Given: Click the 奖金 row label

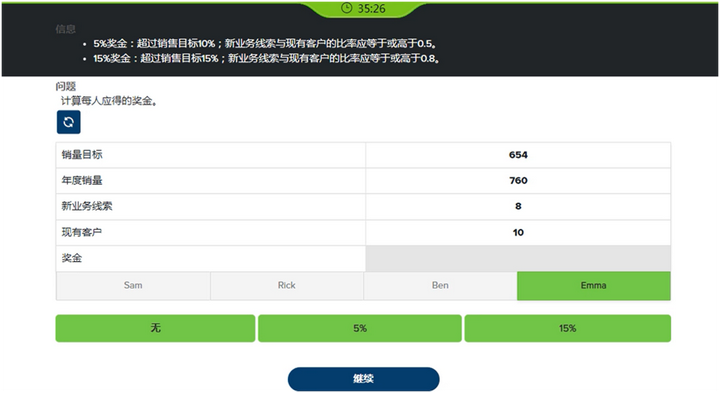Looking at the screenshot, I should click(x=72, y=258).
